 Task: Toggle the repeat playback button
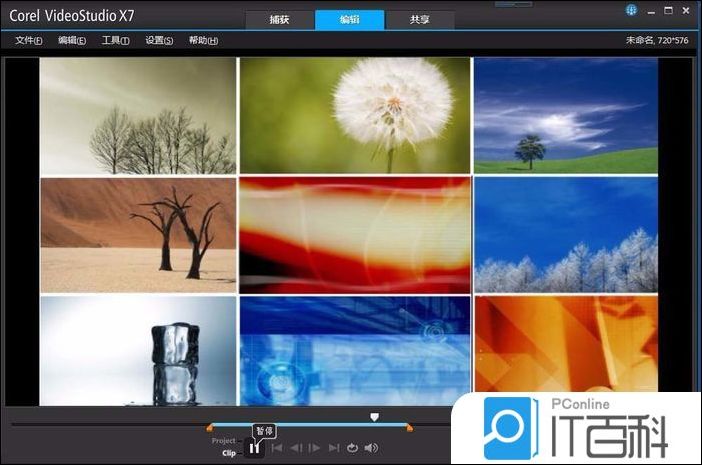click(x=352, y=448)
